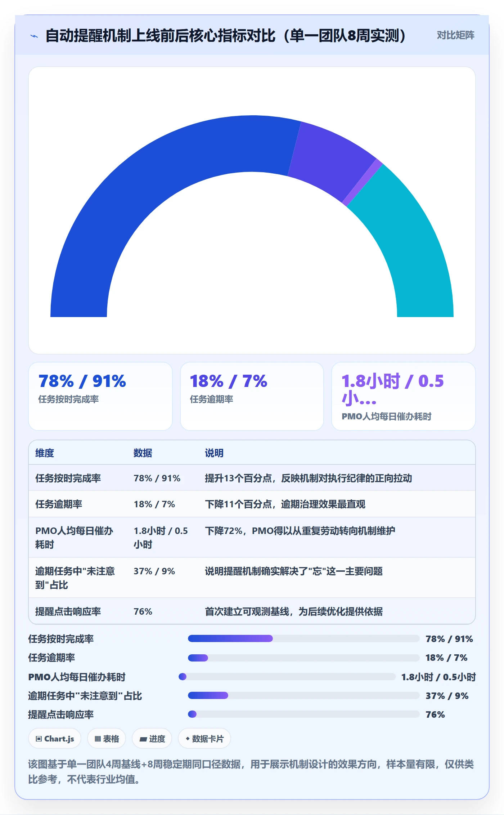This screenshot has height=815, width=504.
Task: Click the thin violet doughnut chart sliver
Action: coord(362,183)
